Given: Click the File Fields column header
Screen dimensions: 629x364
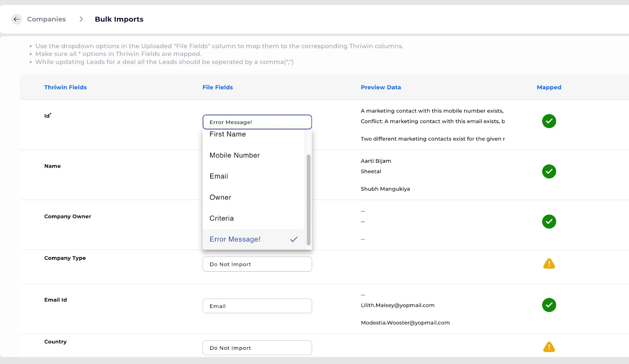Looking at the screenshot, I should pos(218,87).
